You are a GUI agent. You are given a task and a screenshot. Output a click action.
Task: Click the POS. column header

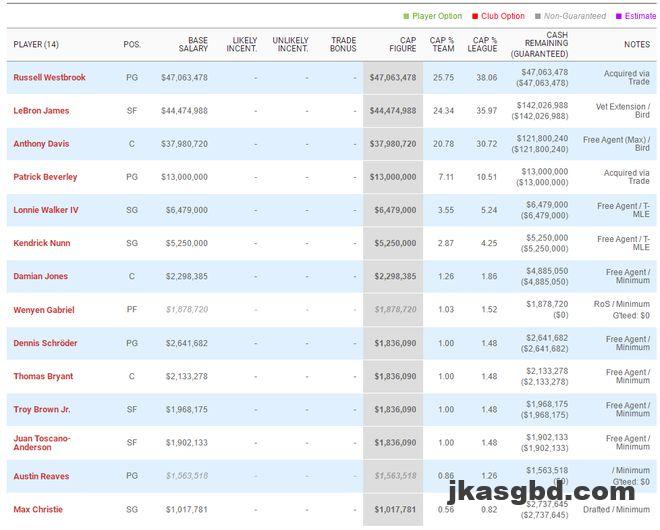(132, 44)
